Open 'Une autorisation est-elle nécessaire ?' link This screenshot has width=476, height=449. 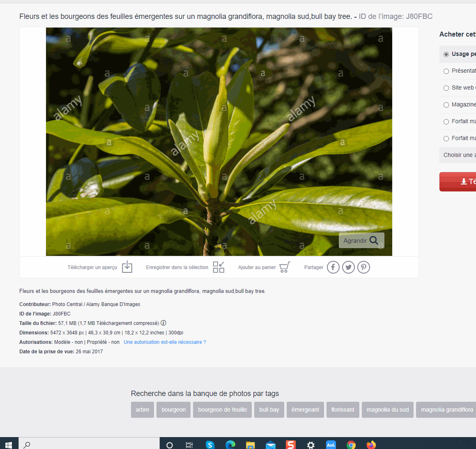pyautogui.click(x=165, y=342)
